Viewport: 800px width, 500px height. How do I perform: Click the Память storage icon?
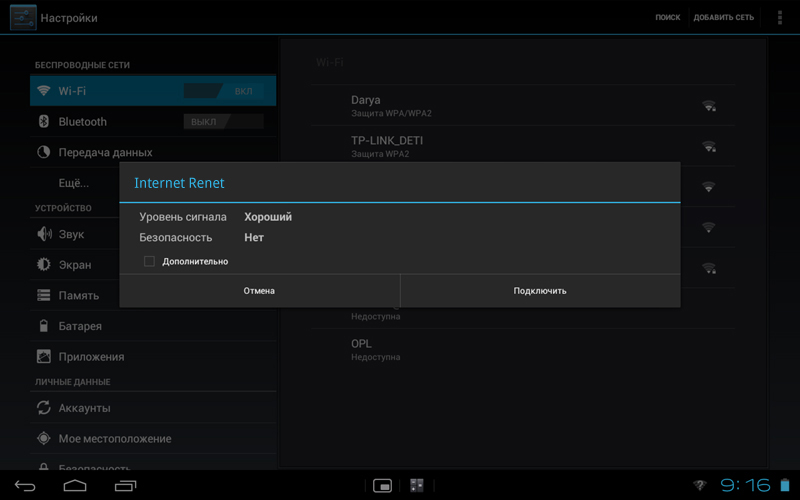44,295
